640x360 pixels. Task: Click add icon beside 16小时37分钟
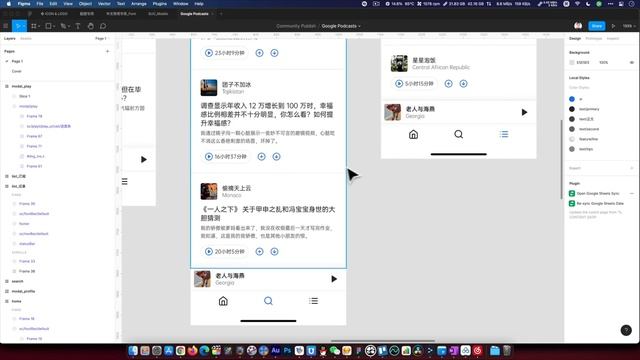point(261,157)
